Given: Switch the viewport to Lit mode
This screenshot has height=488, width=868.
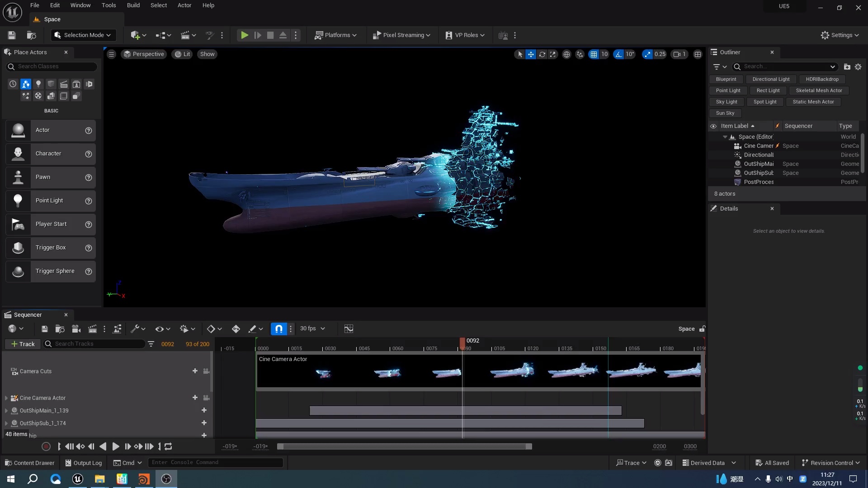Looking at the screenshot, I should (x=182, y=54).
